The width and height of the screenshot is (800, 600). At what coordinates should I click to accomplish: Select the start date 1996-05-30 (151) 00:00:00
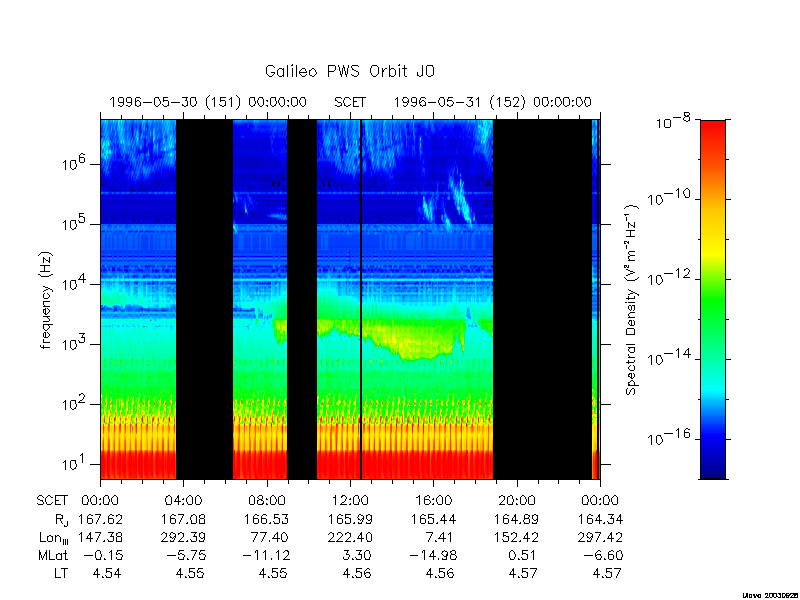208,102
